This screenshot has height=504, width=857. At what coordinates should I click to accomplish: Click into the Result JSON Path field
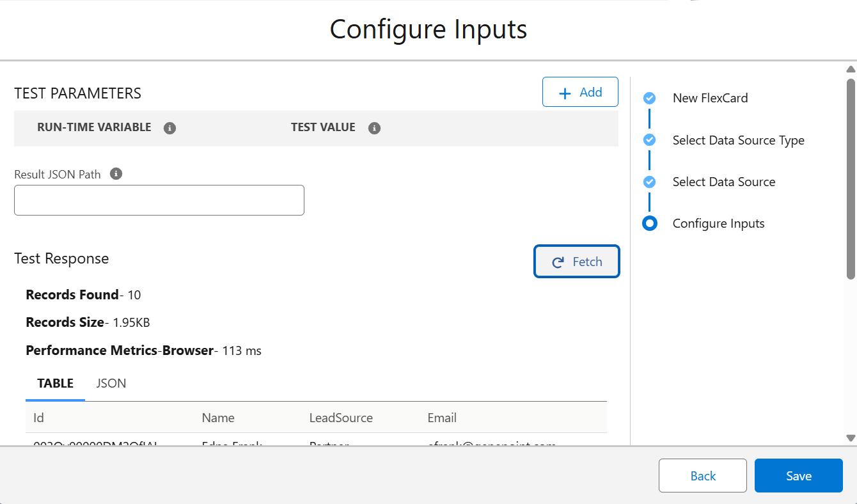159,200
